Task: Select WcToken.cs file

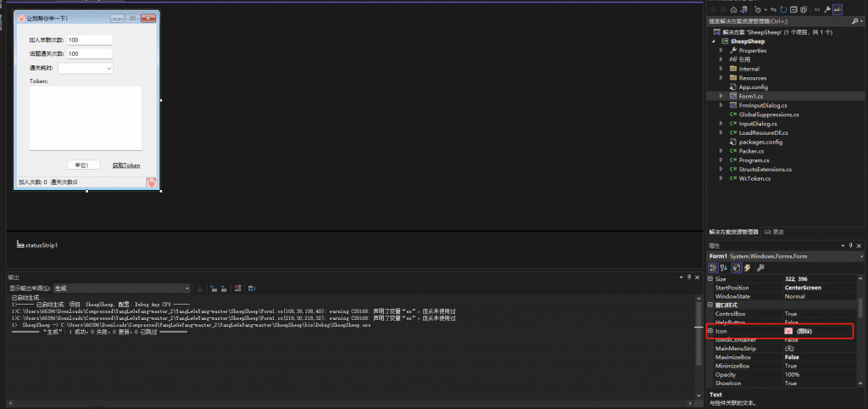Action: [754, 178]
